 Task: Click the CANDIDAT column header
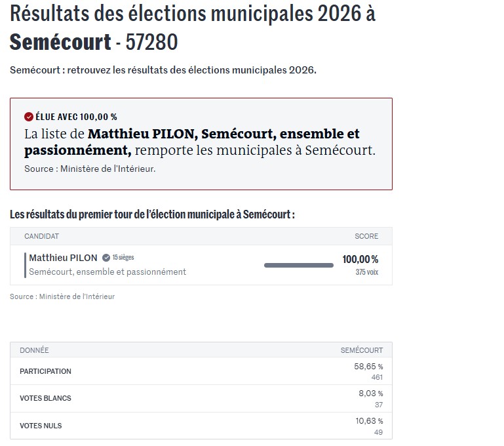pyautogui.click(x=41, y=236)
